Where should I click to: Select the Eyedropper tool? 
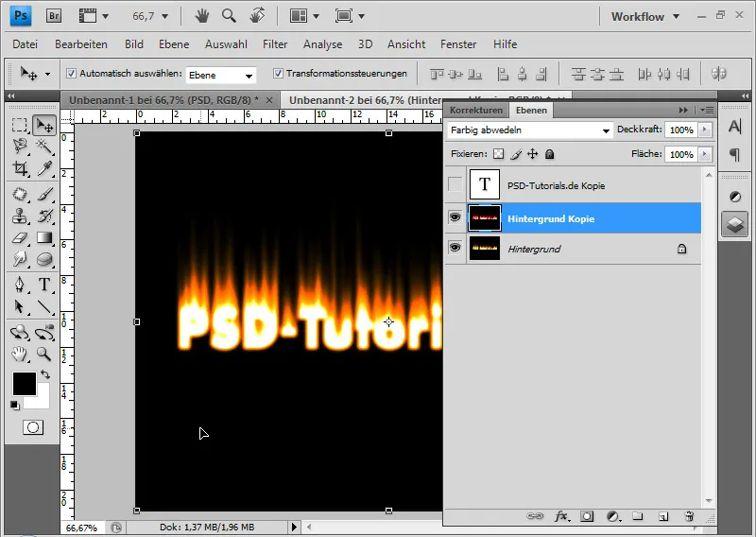click(x=44, y=168)
